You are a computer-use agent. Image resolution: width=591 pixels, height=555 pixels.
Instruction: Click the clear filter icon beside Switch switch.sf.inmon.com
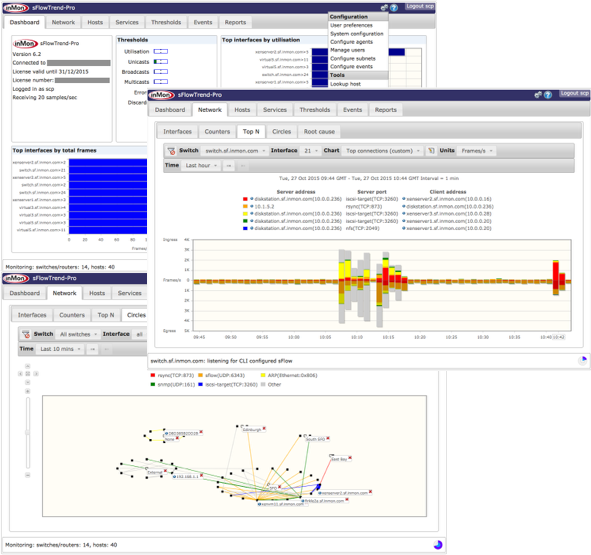click(171, 151)
